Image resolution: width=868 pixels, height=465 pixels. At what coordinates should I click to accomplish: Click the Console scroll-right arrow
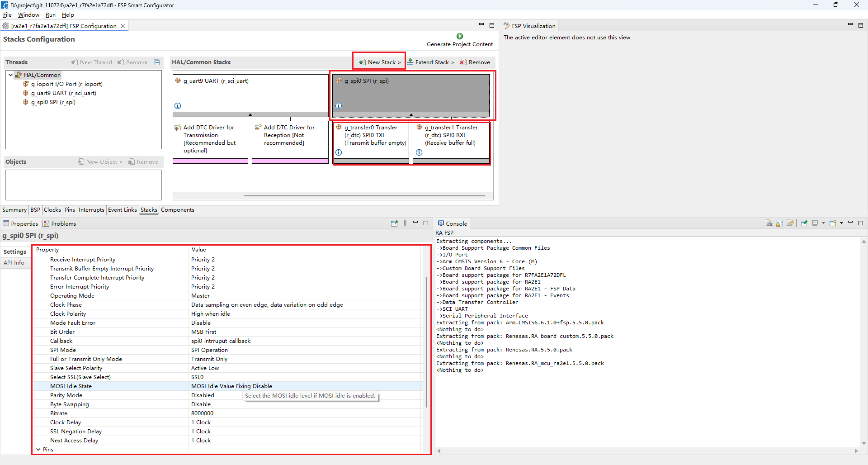[x=856, y=451]
